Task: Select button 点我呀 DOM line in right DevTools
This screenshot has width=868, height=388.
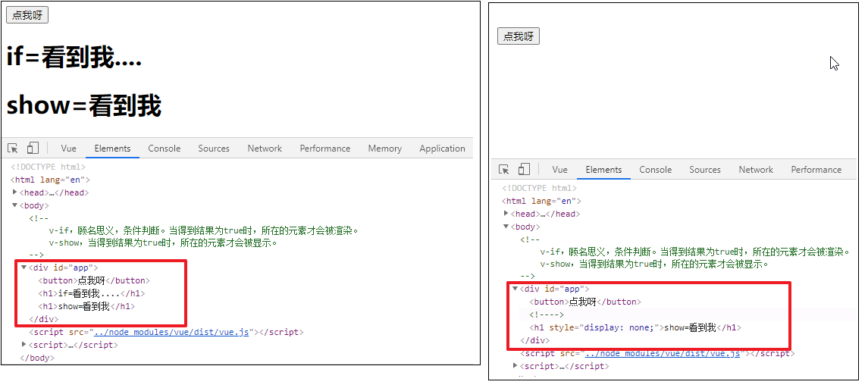Action: (585, 302)
